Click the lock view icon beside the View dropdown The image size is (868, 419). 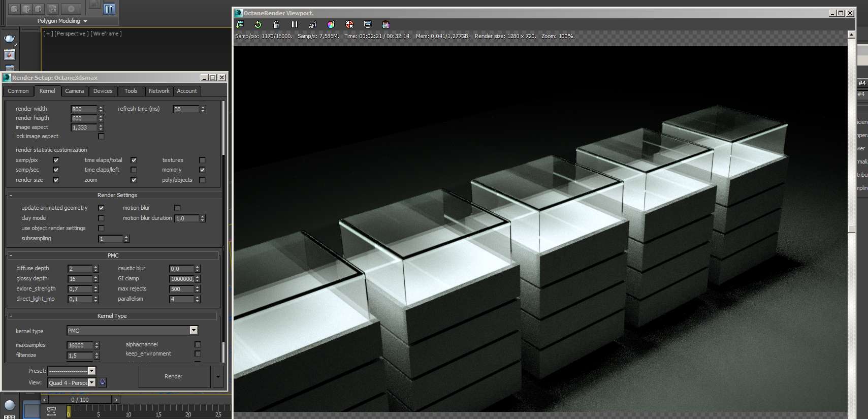(x=102, y=382)
